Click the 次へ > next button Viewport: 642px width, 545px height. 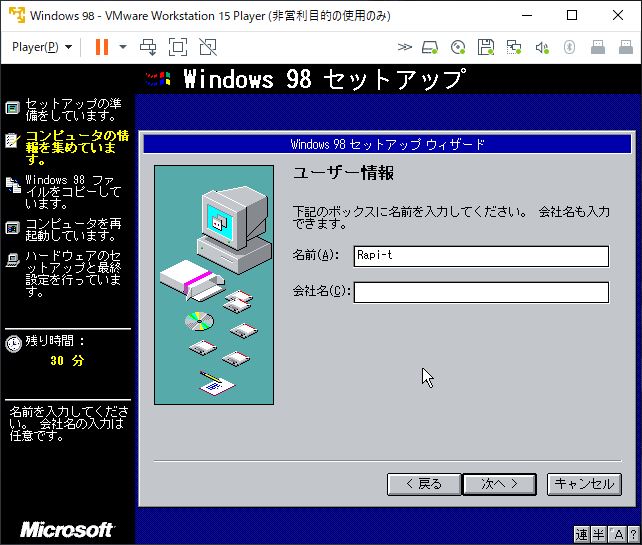tap(500, 484)
